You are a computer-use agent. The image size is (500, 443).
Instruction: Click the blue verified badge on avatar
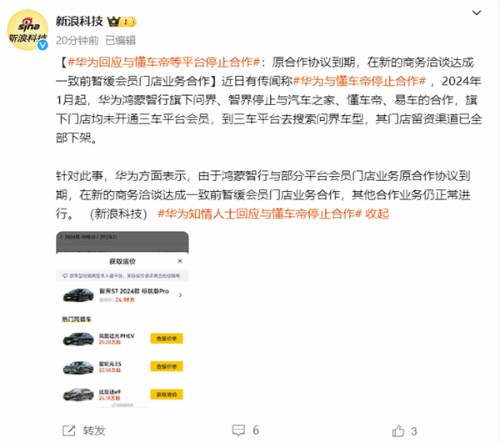tap(43, 45)
